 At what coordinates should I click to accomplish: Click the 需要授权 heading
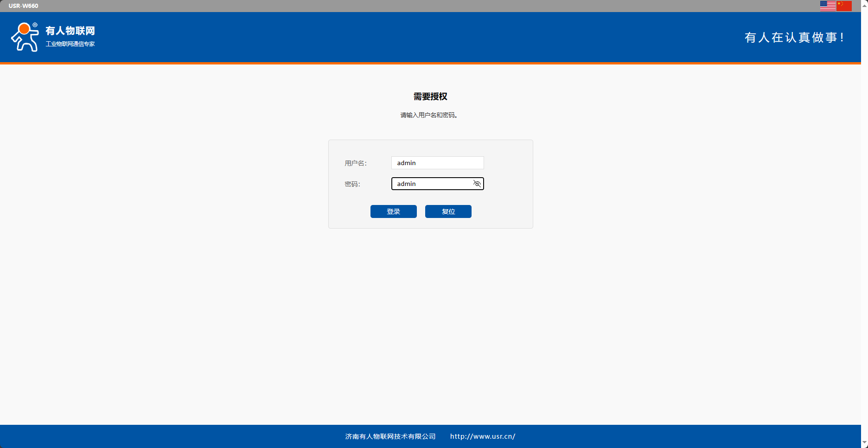click(x=430, y=96)
